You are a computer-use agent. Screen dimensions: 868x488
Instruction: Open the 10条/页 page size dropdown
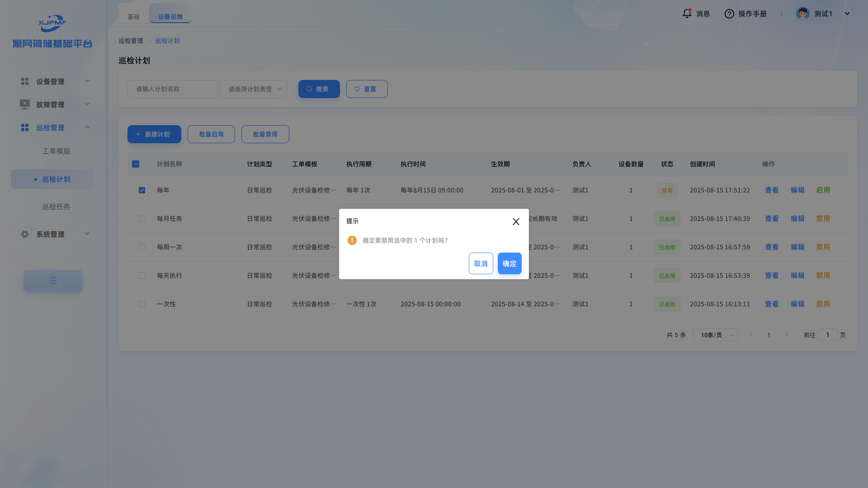(x=715, y=335)
